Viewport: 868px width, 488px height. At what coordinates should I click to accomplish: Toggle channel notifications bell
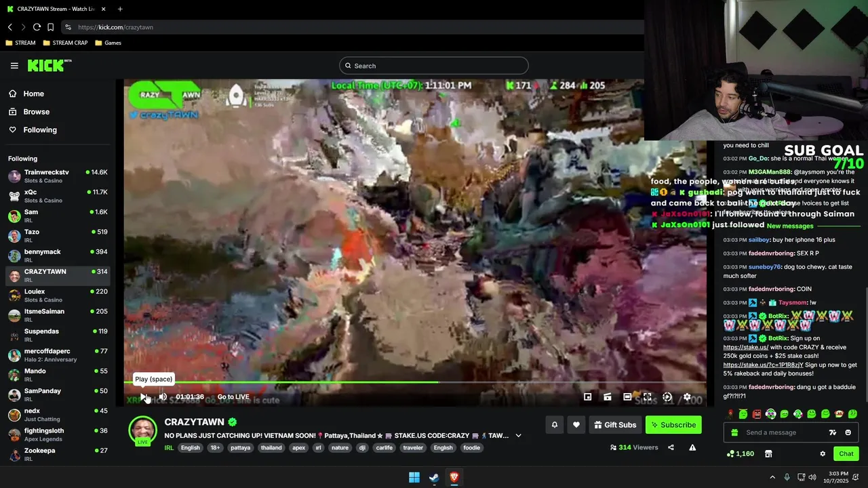point(554,425)
